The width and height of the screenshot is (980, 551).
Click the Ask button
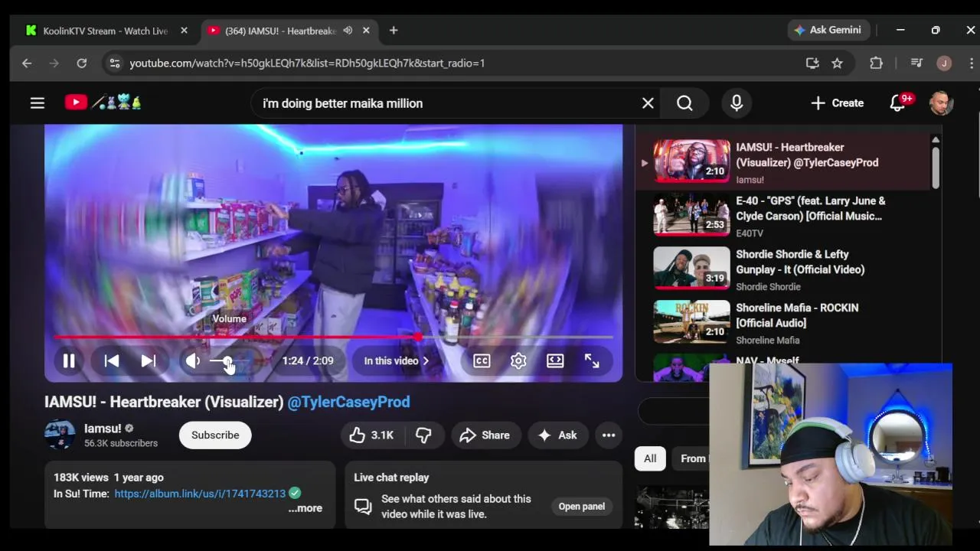click(557, 435)
